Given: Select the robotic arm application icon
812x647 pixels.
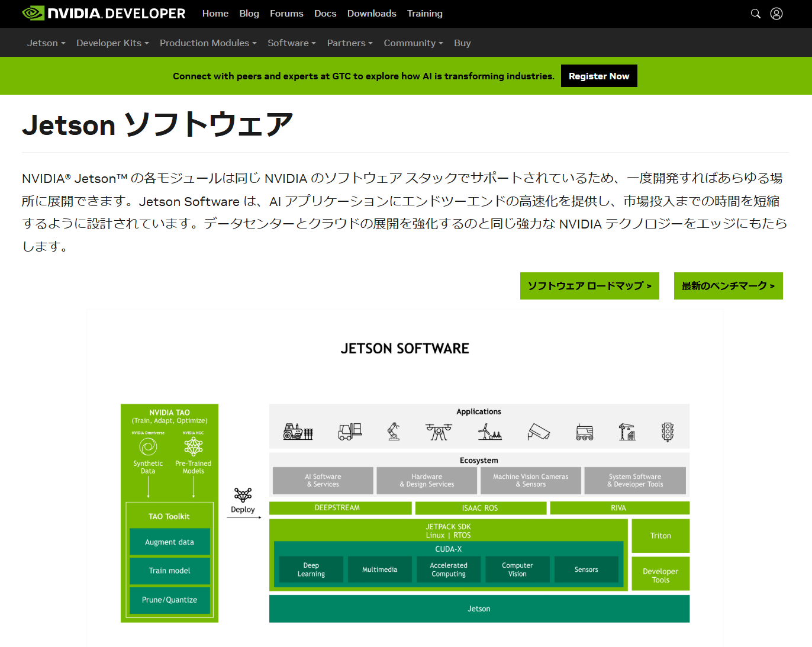Looking at the screenshot, I should pyautogui.click(x=394, y=432).
